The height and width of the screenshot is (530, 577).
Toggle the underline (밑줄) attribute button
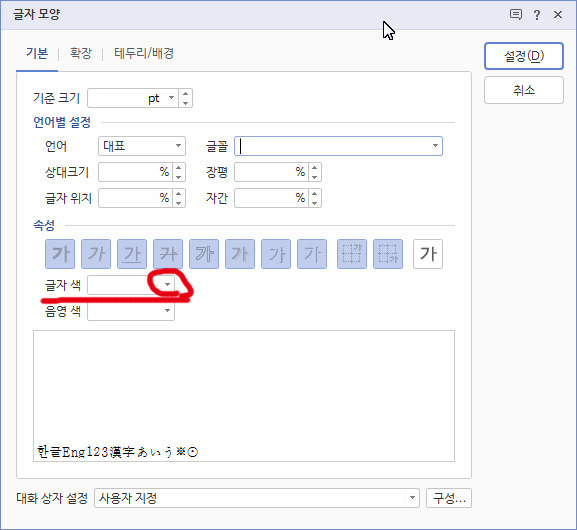click(x=132, y=254)
